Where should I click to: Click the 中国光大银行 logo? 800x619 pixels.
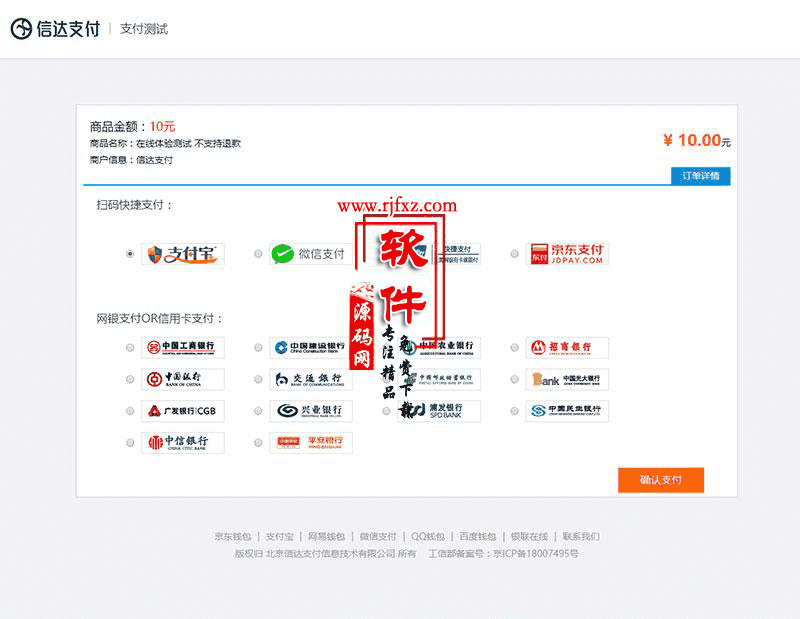pyautogui.click(x=567, y=380)
